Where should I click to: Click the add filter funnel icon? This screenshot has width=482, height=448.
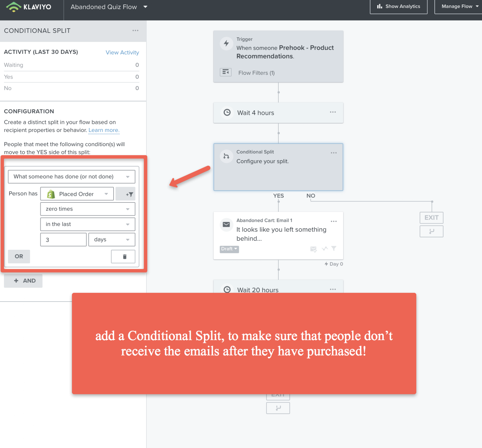coord(125,194)
